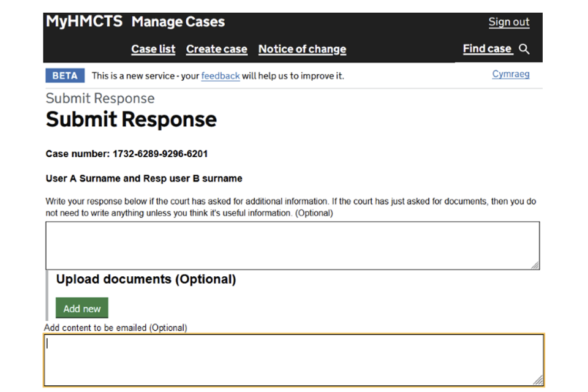Click the Manage Cases header title
The image size is (588, 392).
pos(178,22)
